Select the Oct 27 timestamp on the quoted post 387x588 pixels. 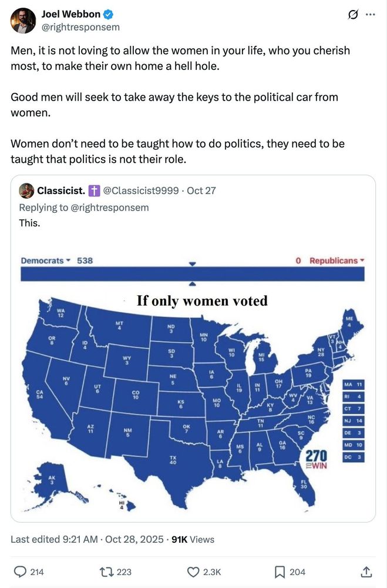point(202,190)
